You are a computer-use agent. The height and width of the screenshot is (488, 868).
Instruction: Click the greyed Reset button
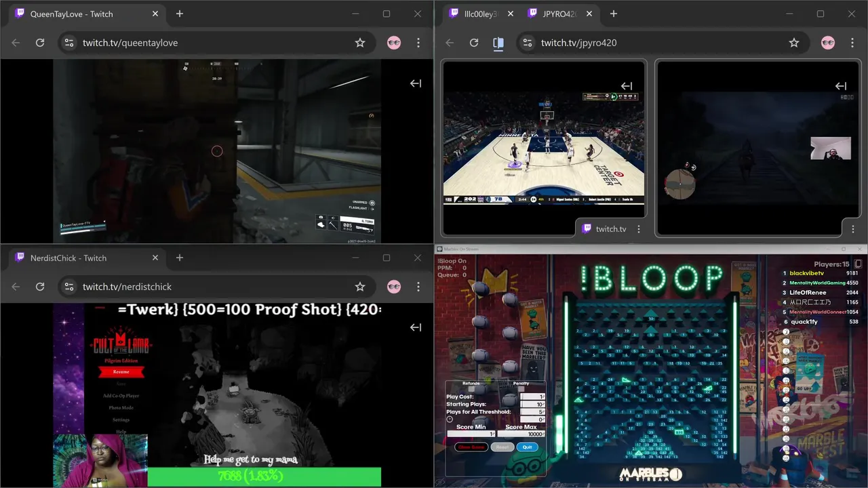(x=502, y=447)
